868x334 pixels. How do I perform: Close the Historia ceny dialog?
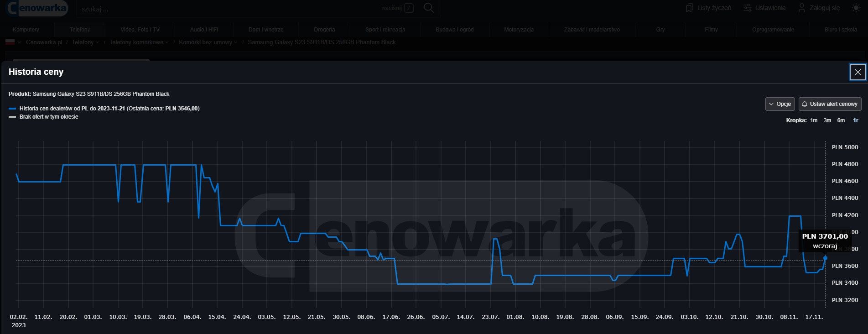coord(858,72)
